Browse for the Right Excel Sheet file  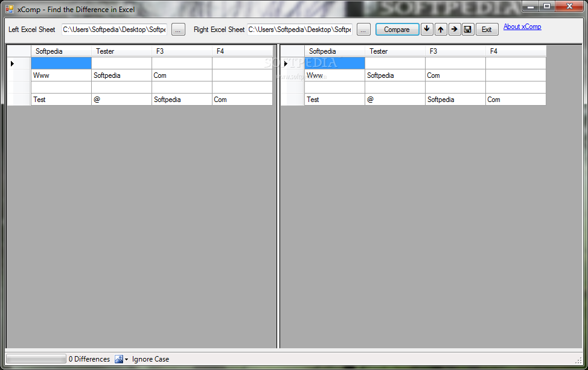[363, 29]
